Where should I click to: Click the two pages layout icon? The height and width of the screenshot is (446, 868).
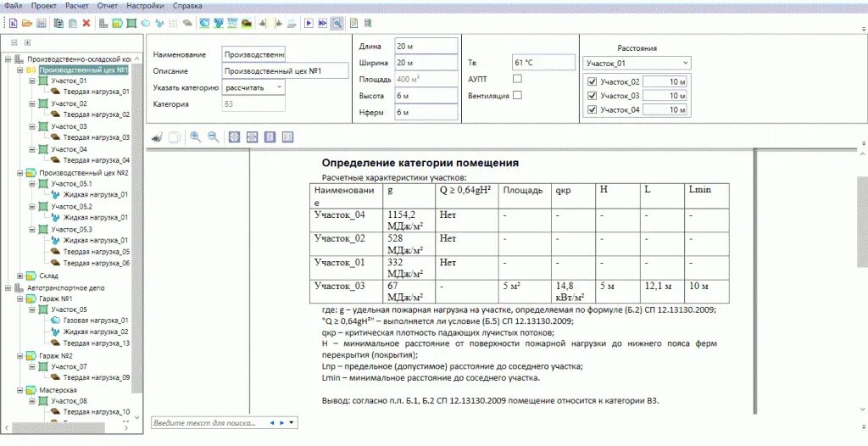287,137
